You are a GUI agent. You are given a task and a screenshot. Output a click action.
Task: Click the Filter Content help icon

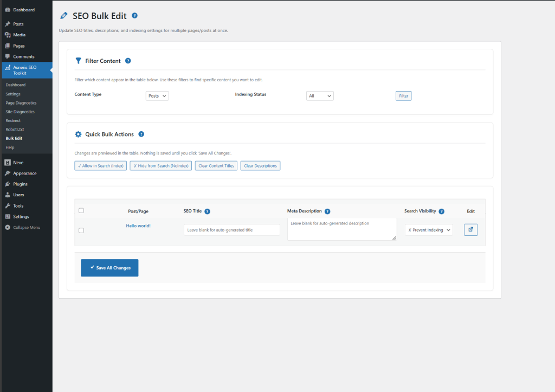128,61
